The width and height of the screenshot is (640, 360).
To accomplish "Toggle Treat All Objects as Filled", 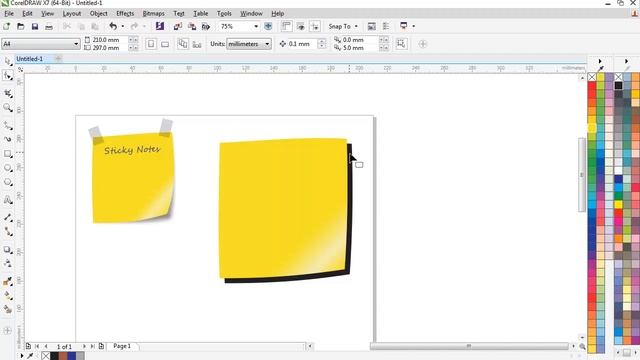I will pos(401,44).
